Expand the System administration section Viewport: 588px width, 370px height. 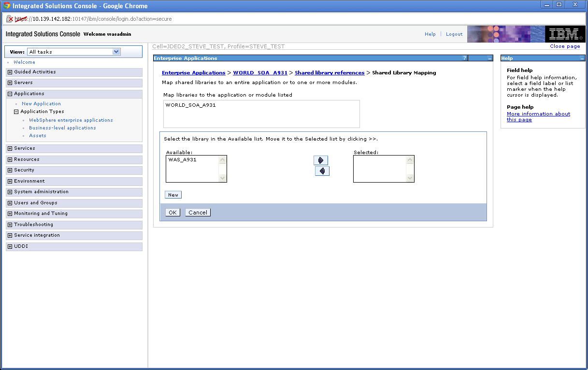tap(10, 192)
